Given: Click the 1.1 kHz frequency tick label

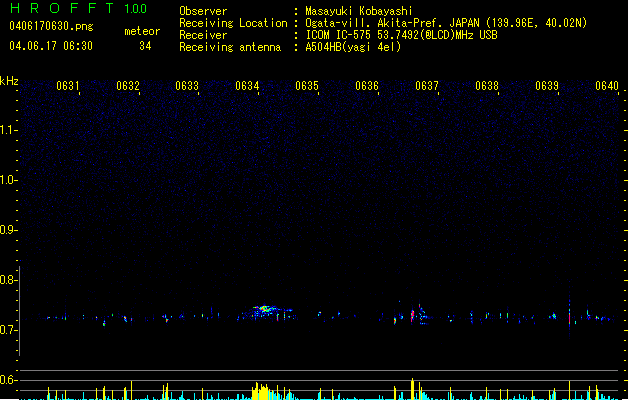Looking at the screenshot, I should tap(8, 130).
